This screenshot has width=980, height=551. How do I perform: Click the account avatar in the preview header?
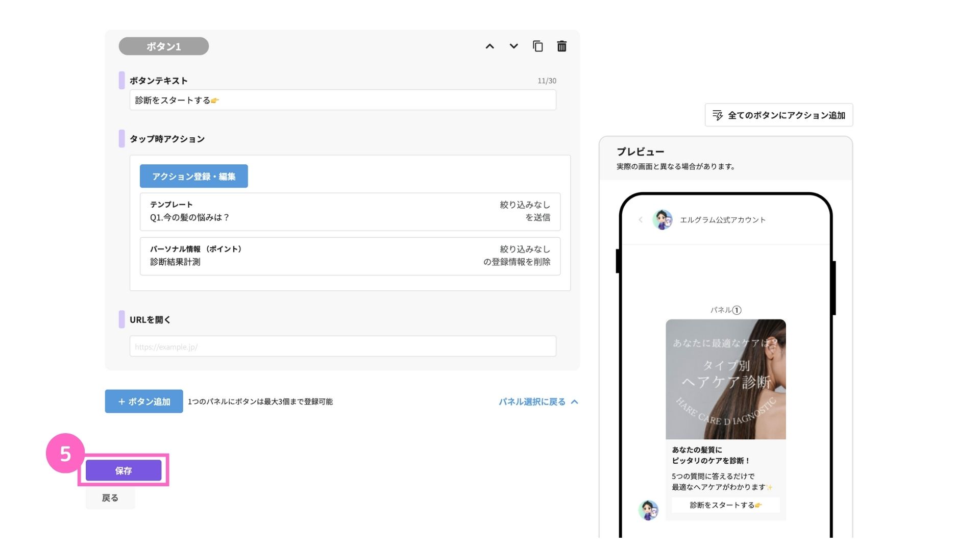pos(663,220)
